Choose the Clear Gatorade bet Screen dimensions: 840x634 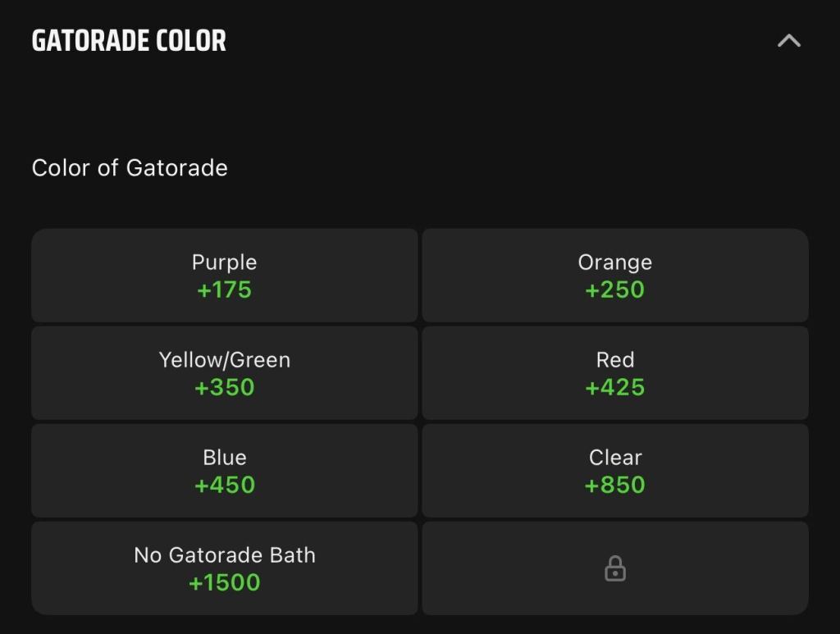coord(615,471)
